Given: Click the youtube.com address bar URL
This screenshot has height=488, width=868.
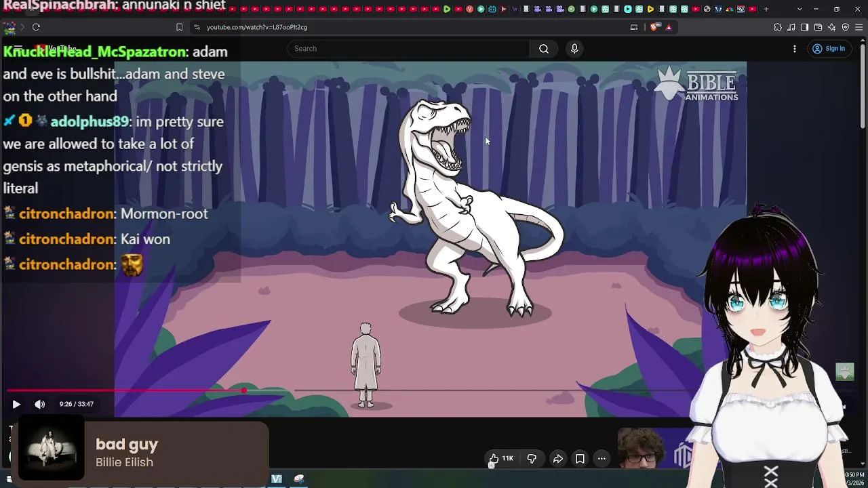Looking at the screenshot, I should (x=257, y=27).
